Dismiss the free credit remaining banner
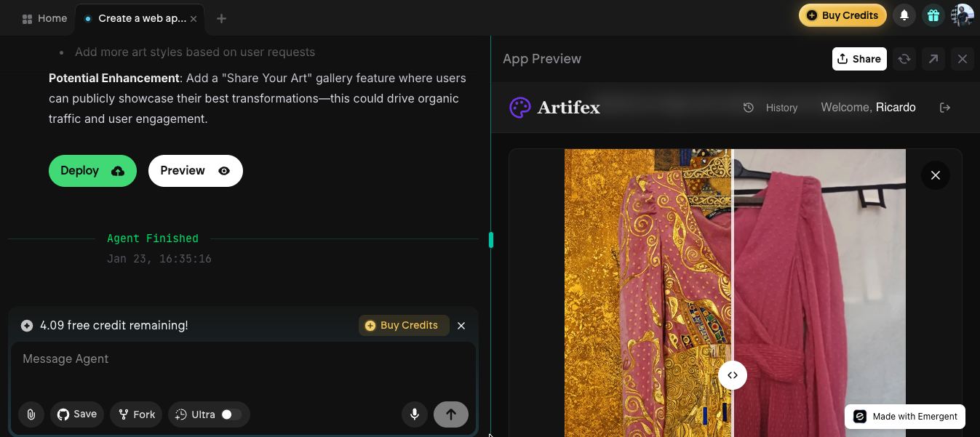 461,326
